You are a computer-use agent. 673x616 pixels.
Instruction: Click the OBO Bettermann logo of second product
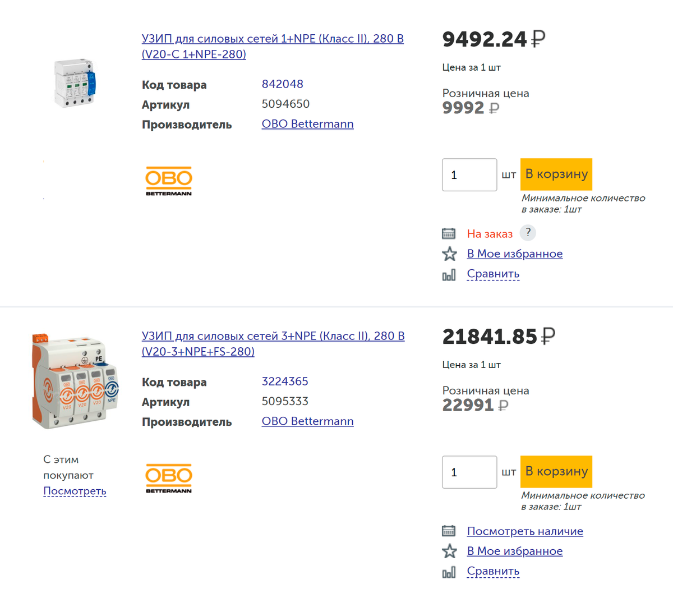[x=168, y=478]
